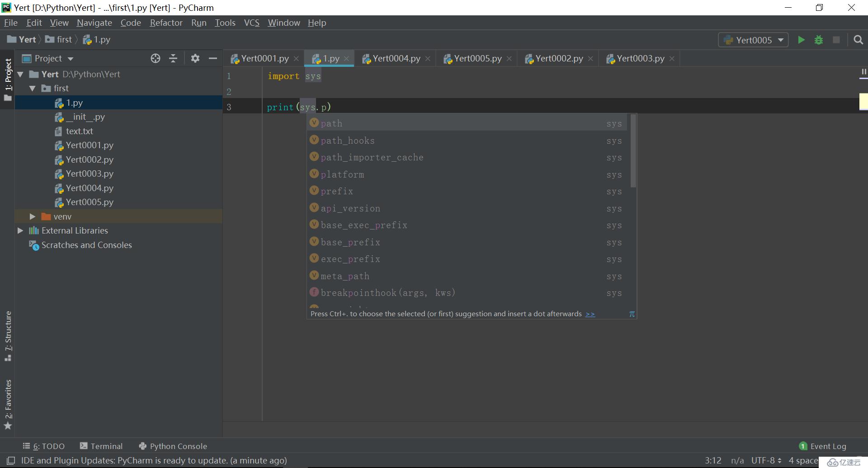Toggle the 7: Structure side tool window
The height and width of the screenshot is (468, 868).
click(x=8, y=336)
